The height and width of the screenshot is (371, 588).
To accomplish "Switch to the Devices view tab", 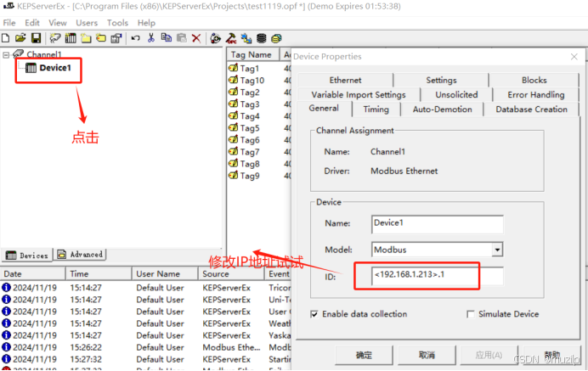I will point(27,256).
